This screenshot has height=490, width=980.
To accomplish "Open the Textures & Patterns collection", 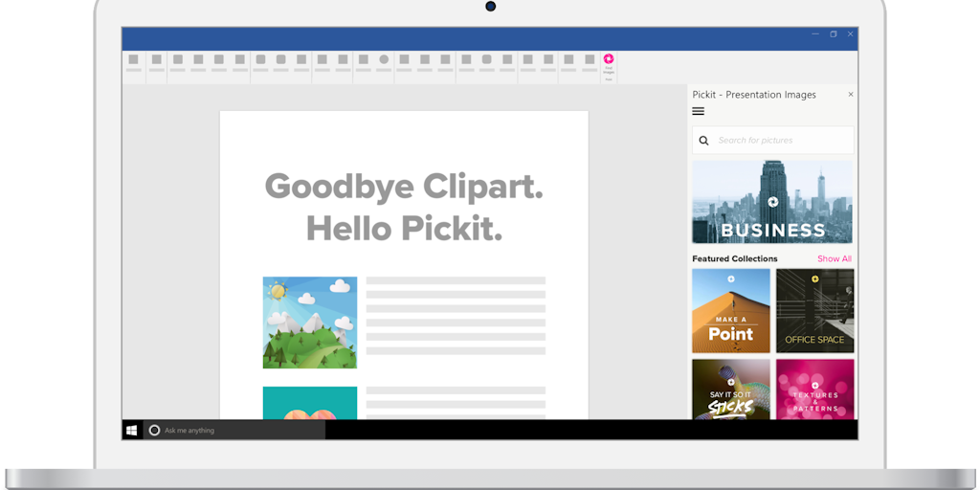I will point(815,389).
